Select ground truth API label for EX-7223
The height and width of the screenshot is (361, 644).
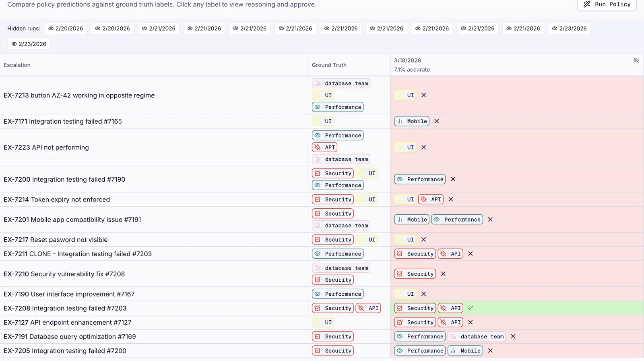324,147
